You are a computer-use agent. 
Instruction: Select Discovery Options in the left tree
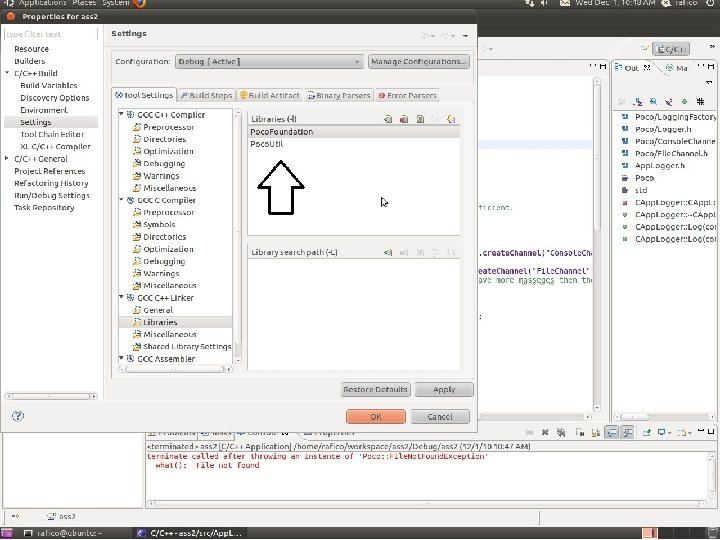[55, 98]
